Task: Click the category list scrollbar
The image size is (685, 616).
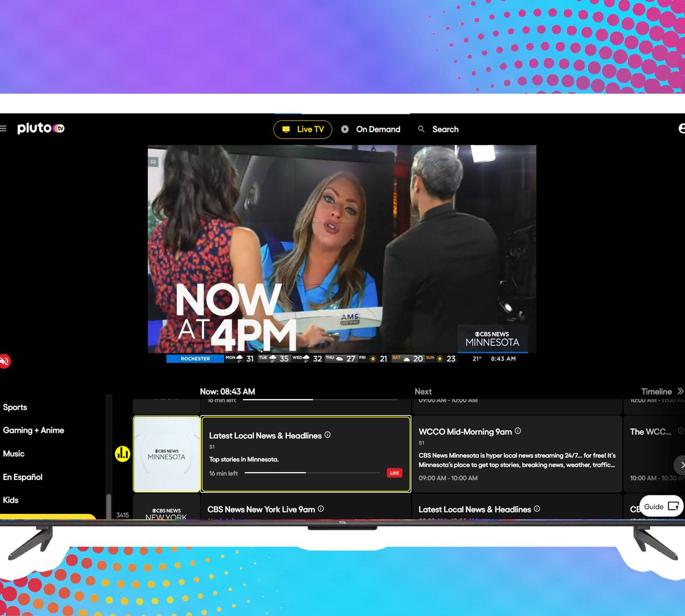Action: pyautogui.click(x=109, y=505)
